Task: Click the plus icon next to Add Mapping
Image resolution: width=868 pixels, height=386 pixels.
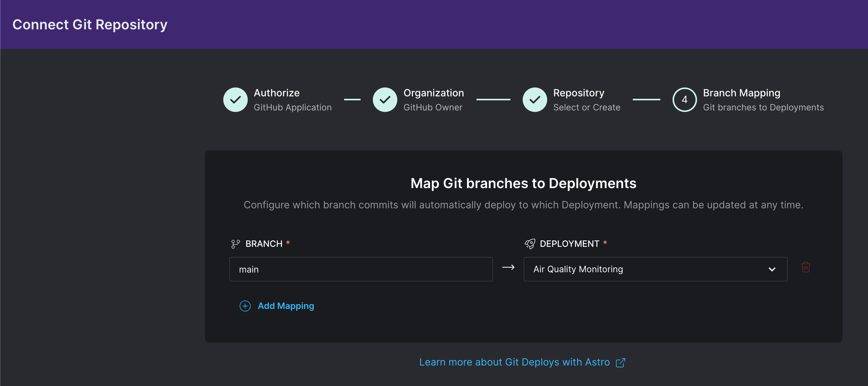Action: (x=245, y=306)
